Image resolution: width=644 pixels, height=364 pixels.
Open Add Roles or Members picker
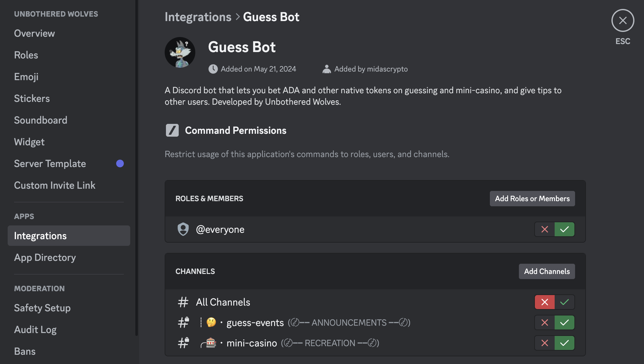pos(532,199)
